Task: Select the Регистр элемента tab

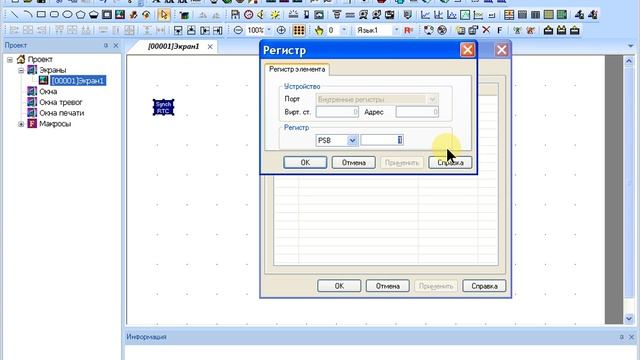Action: (297, 69)
